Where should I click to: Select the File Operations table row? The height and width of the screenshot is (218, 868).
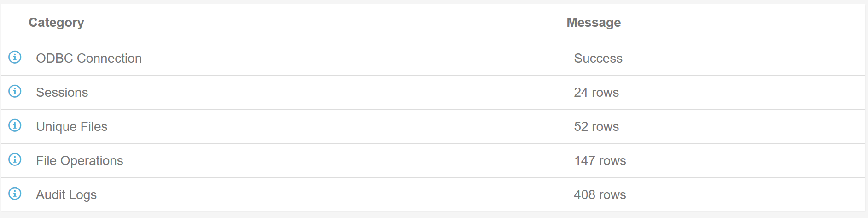tap(433, 160)
